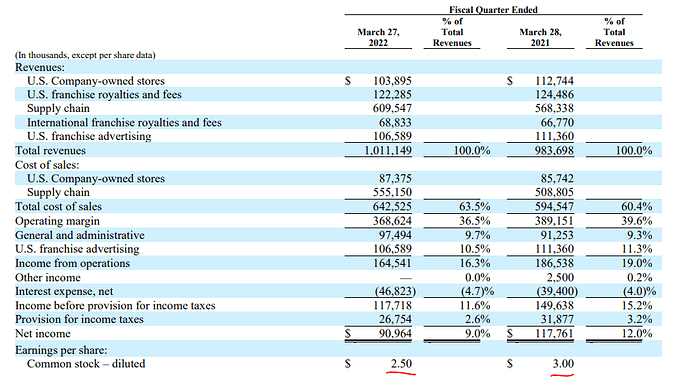Click the Fiscal Quarter Ended heading
The image size is (690, 389).
(493, 9)
